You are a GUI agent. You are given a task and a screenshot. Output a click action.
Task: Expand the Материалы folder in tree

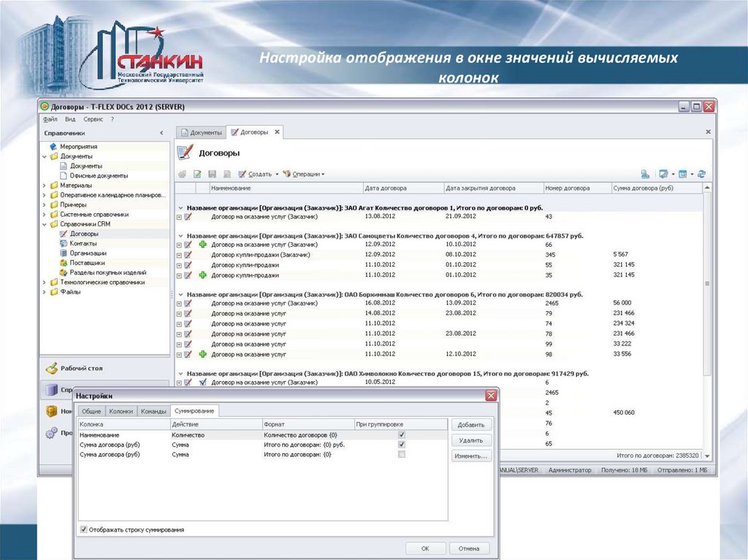click(x=45, y=185)
